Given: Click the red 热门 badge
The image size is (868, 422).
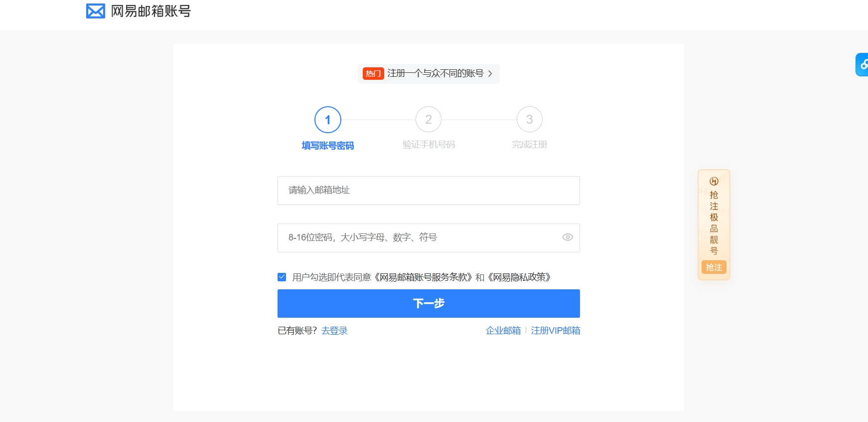Looking at the screenshot, I should (373, 74).
